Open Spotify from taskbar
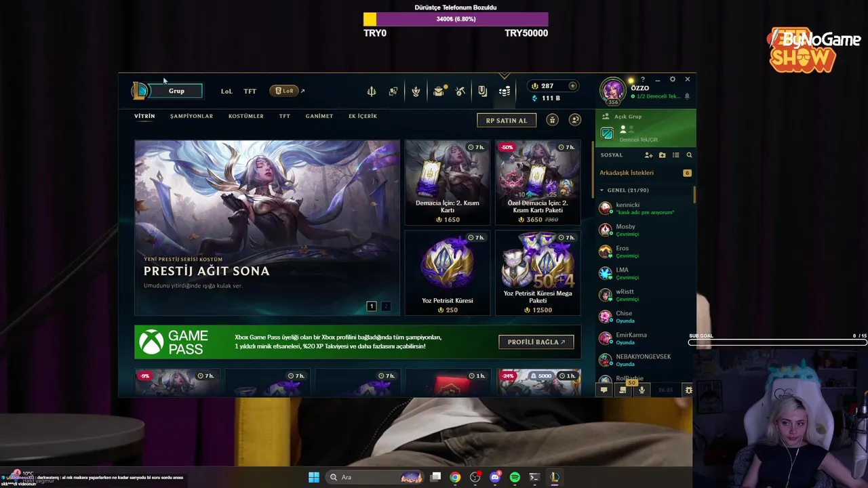This screenshot has height=488, width=868. coord(515,477)
